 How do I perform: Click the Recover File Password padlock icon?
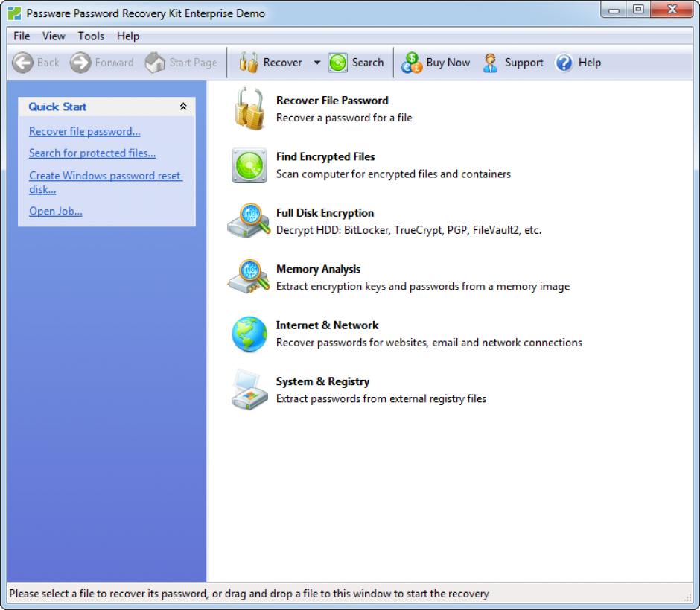pos(249,109)
